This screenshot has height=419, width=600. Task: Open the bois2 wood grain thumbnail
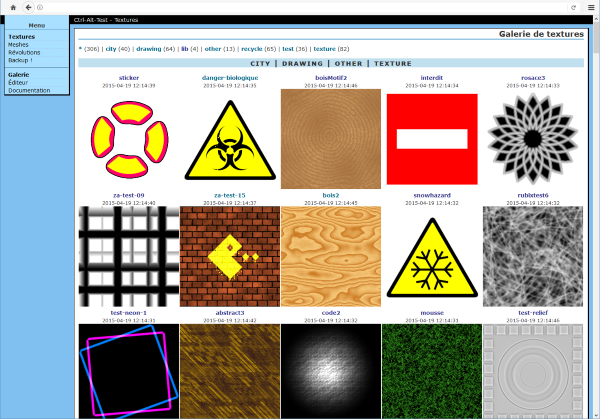pyautogui.click(x=331, y=257)
